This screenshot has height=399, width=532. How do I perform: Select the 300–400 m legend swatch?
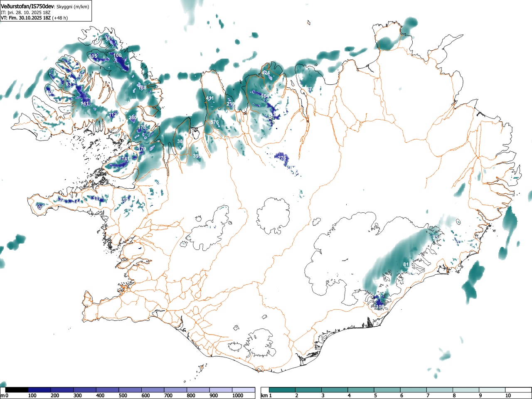click(85, 390)
